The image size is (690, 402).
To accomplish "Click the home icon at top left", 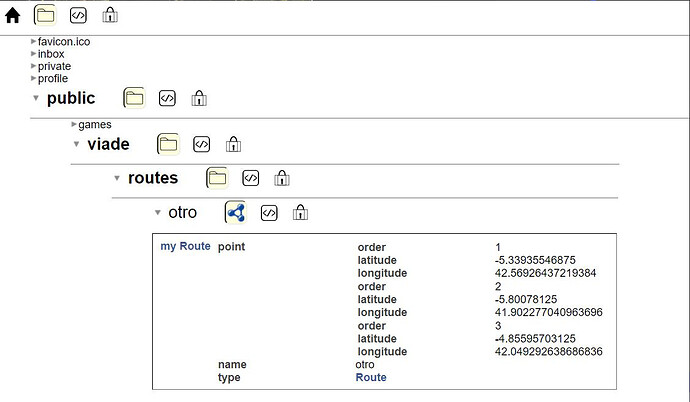I will (x=13, y=15).
